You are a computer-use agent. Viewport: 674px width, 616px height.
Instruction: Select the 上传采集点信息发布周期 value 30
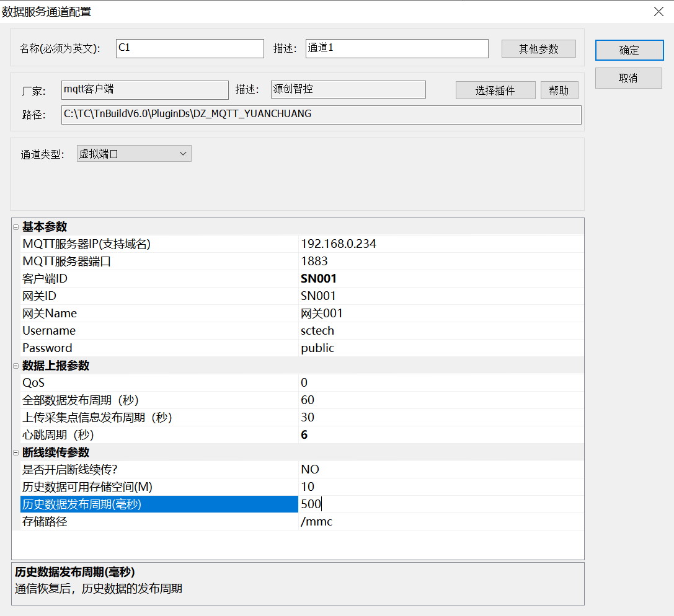coord(441,418)
